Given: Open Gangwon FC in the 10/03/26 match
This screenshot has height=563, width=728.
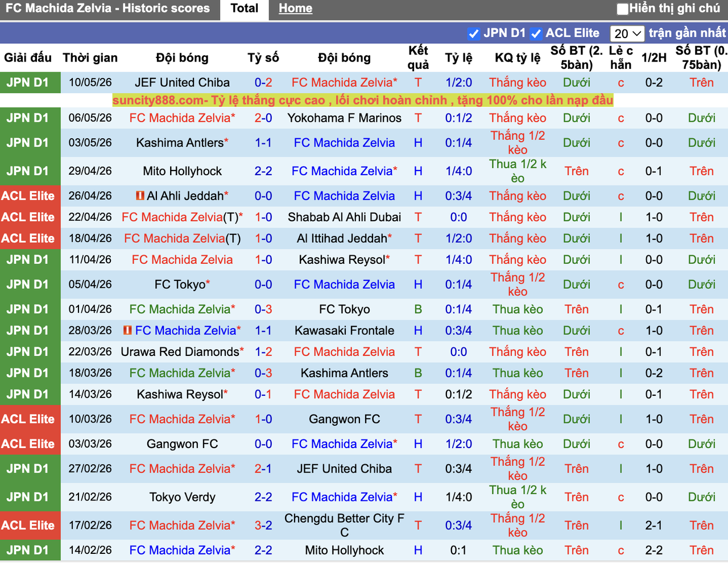Looking at the screenshot, I should (344, 419).
